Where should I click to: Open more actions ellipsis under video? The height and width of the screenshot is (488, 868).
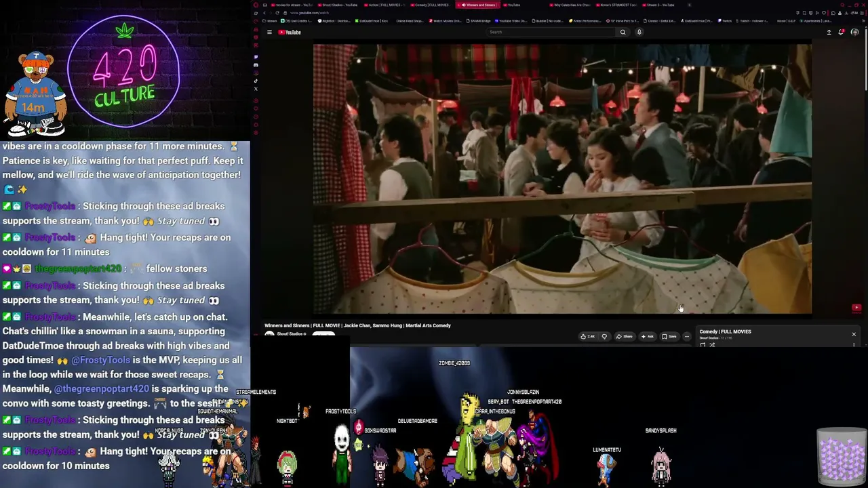pos(686,336)
